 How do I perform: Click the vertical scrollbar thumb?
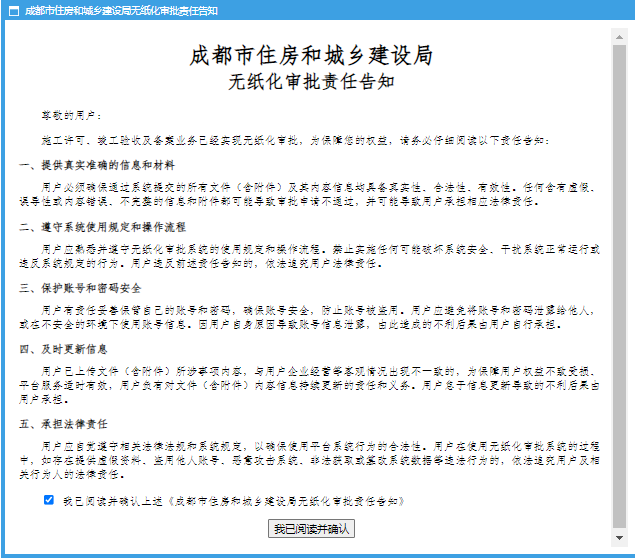(619, 286)
